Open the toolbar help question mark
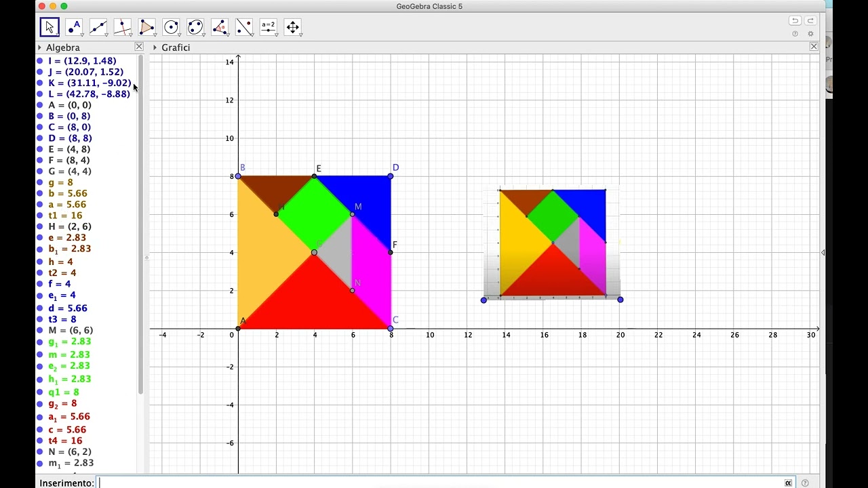Screen dimensions: 868x488 coord(795,34)
